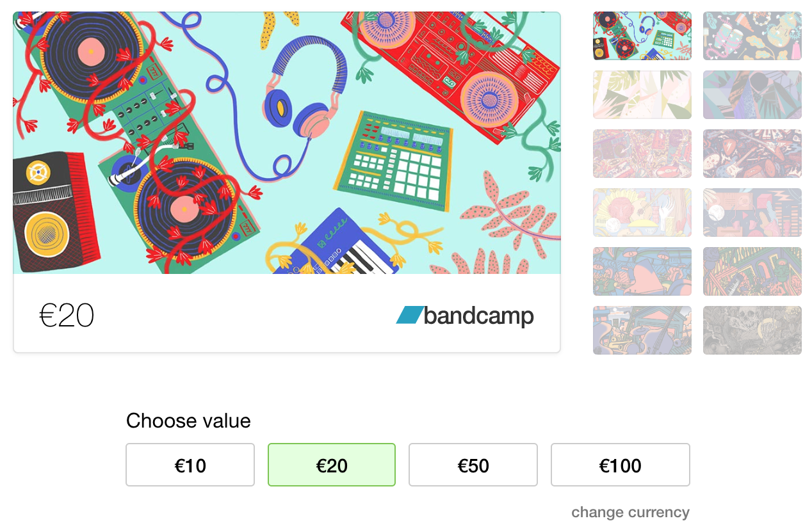Select the €10 gift card value
Viewport: 812px width, 530px height.
190,465
